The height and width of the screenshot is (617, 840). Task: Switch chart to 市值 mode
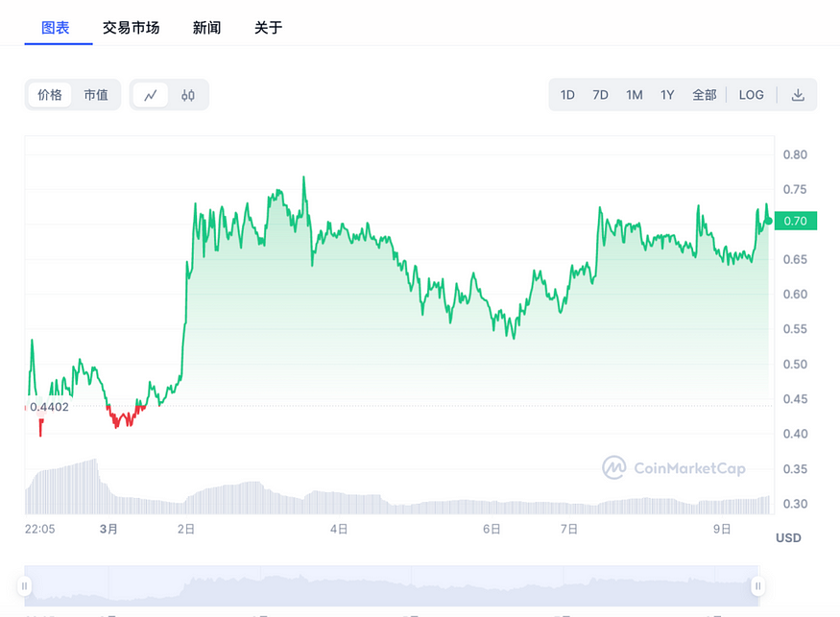[96, 95]
